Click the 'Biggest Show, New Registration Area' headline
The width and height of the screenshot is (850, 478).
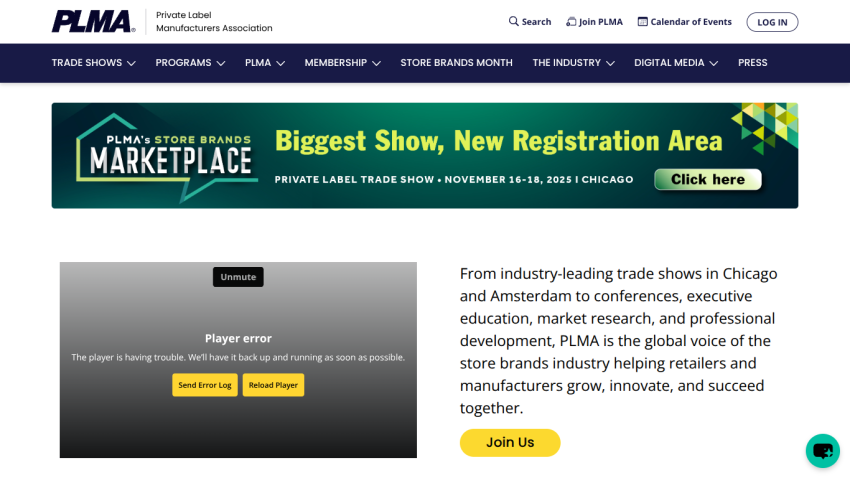pyautogui.click(x=499, y=141)
